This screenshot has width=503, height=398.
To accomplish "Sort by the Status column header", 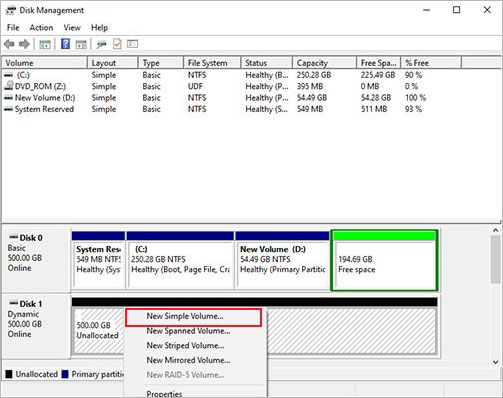I will tap(267, 63).
